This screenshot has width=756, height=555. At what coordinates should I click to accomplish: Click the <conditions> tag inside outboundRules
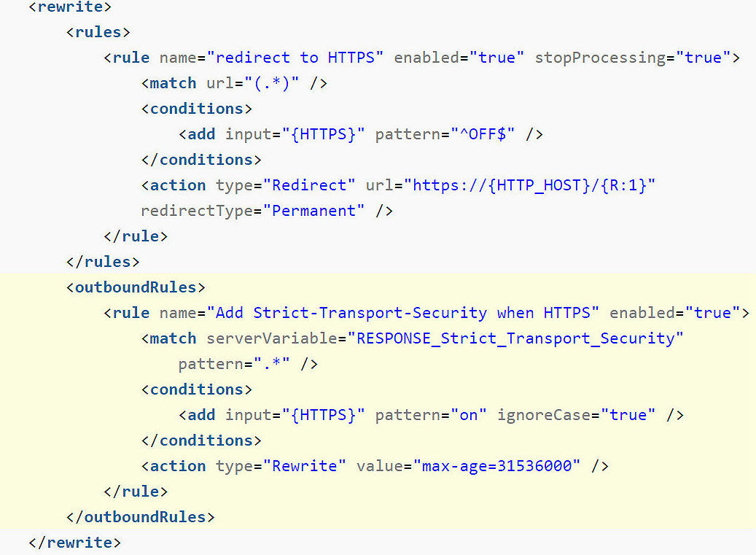(x=197, y=389)
